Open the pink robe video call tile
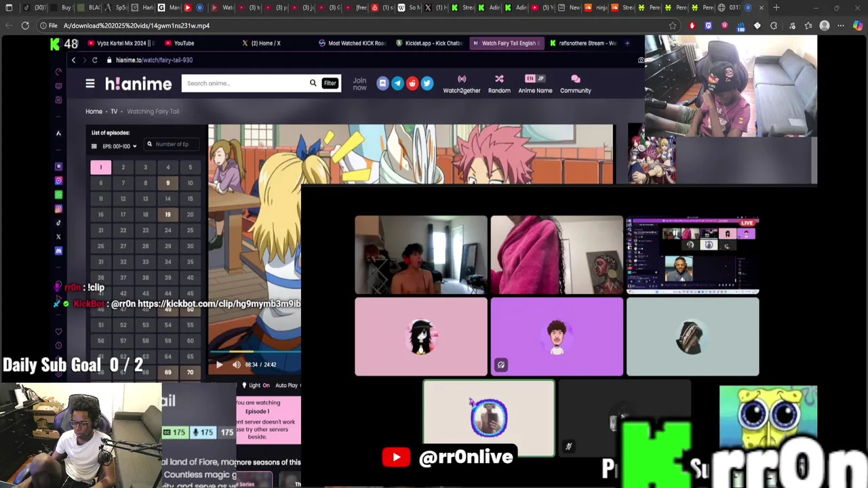The image size is (868, 488). click(x=557, y=255)
